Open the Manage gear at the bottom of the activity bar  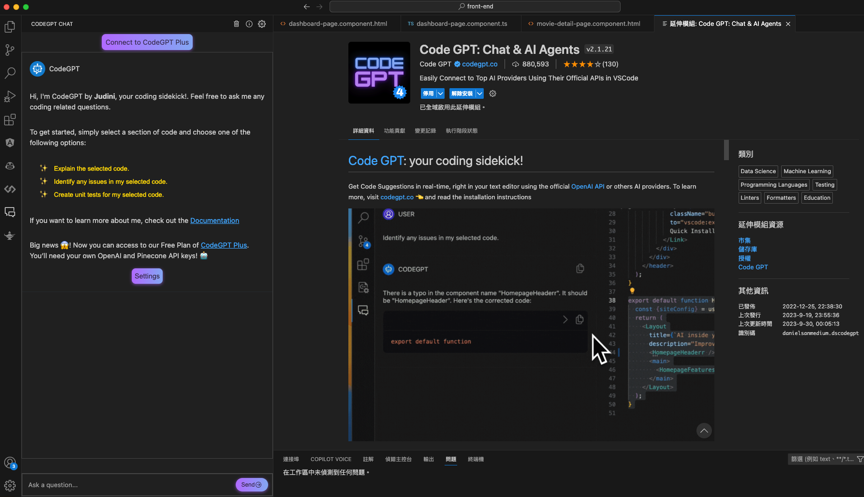click(10, 485)
